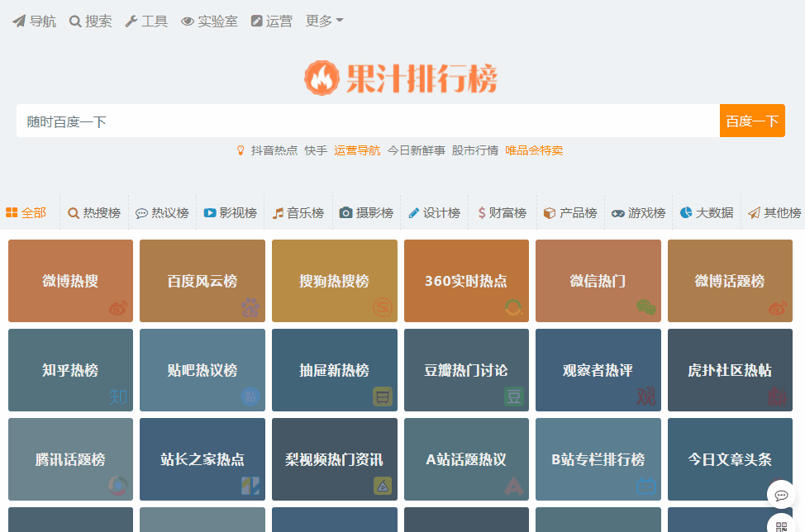Open the 今日新鲜事 link
Screen dimensions: 805x532
(x=417, y=150)
